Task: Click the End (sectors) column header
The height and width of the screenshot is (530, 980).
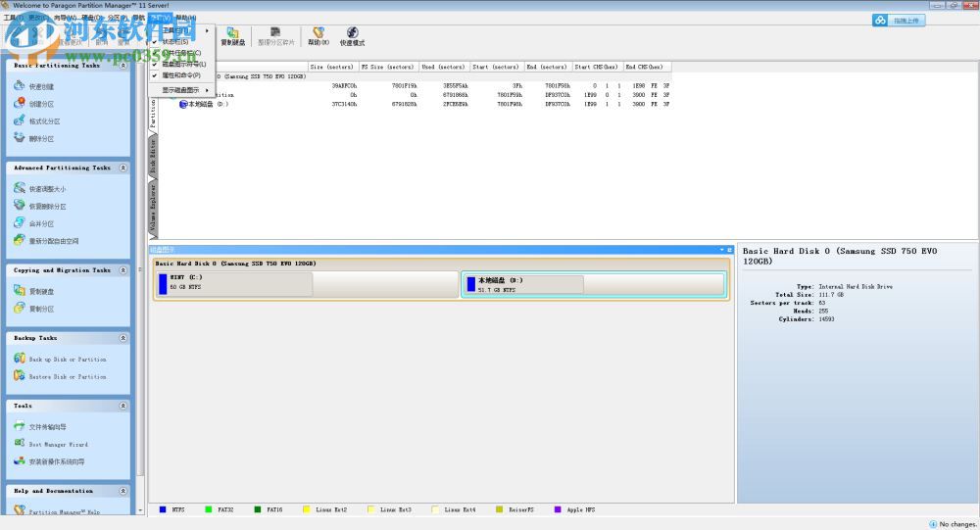Action: 547,67
